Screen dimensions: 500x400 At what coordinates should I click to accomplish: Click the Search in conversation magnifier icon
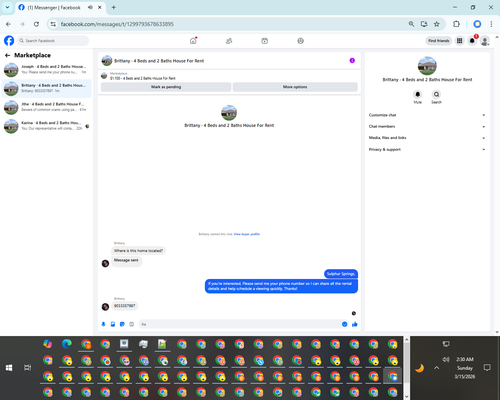(436, 94)
